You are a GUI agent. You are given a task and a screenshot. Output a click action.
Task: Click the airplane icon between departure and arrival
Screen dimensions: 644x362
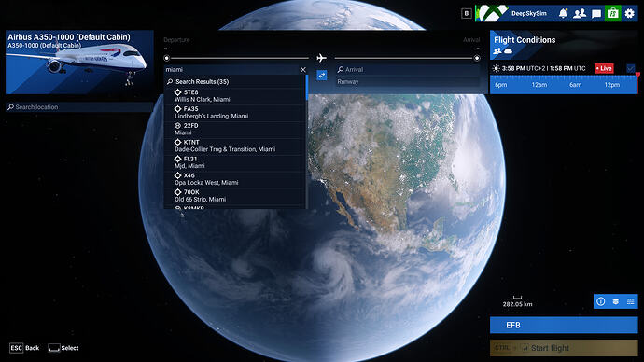[322, 58]
